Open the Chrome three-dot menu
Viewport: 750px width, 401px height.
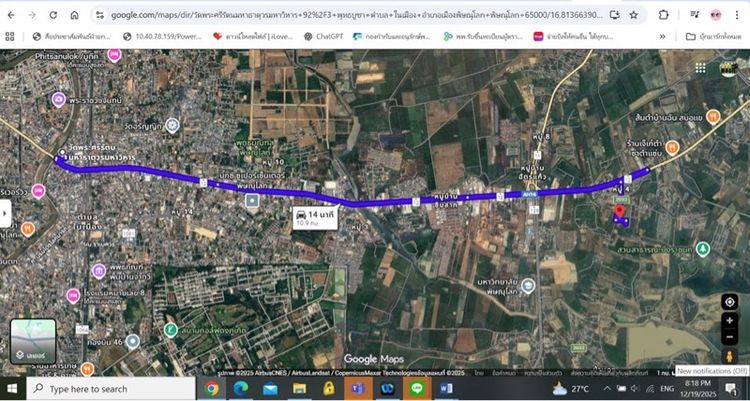point(739,15)
